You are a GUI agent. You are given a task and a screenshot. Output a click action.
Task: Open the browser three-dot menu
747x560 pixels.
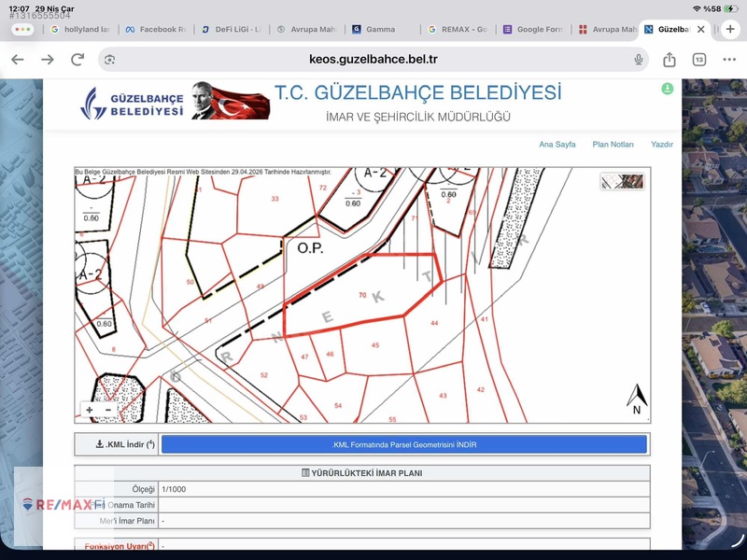click(x=729, y=60)
